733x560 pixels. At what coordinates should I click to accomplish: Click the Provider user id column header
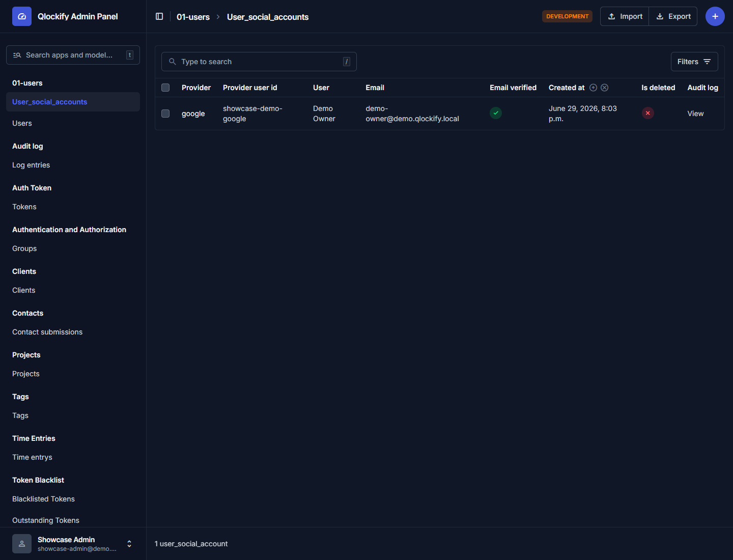tap(250, 88)
